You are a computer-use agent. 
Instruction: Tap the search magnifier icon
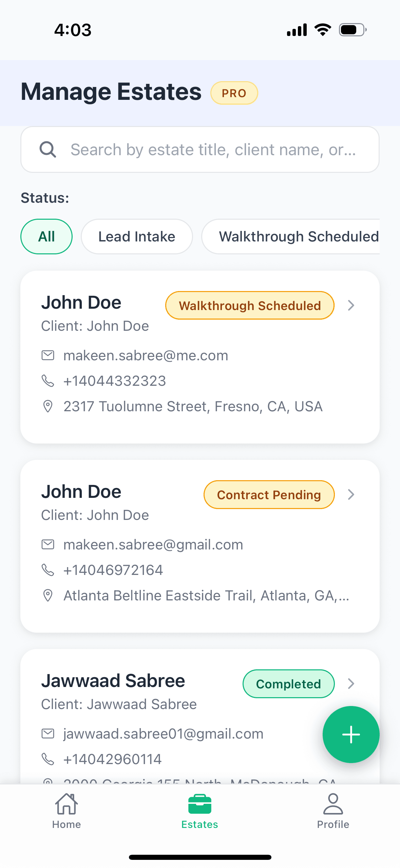pyautogui.click(x=48, y=149)
